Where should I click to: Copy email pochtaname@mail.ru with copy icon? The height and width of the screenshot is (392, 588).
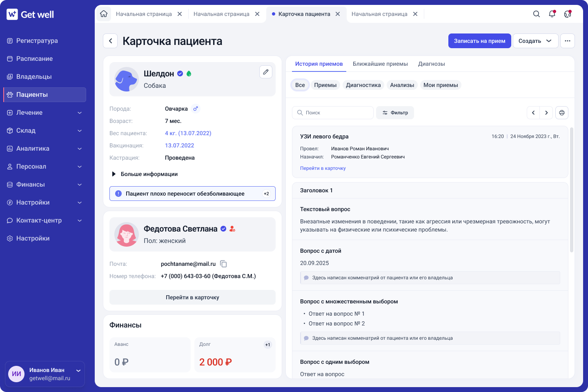223,264
